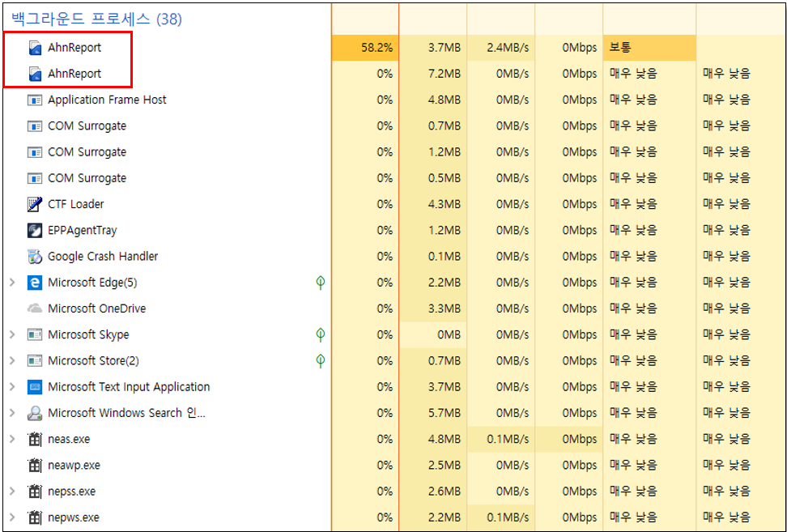Click the 백그라운드 프로세스 (38) group header
Screen dimensions: 787x532
coord(96,19)
